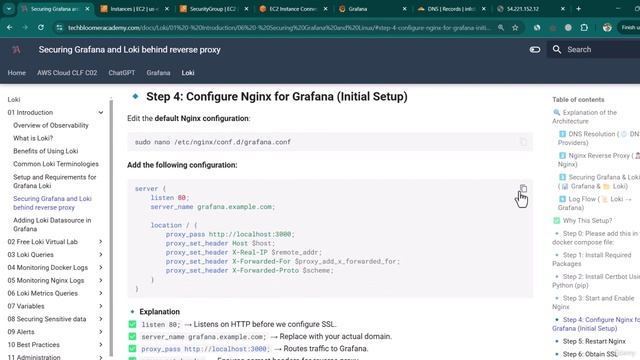View site information icon in address bar

(x=60, y=27)
